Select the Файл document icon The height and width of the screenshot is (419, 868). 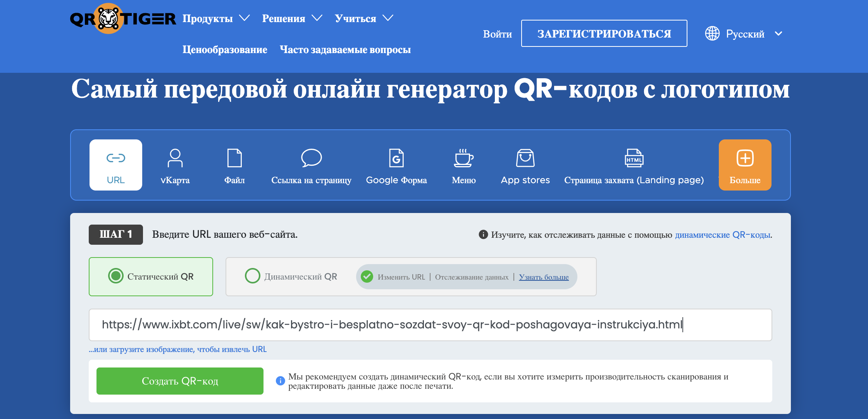(x=234, y=159)
